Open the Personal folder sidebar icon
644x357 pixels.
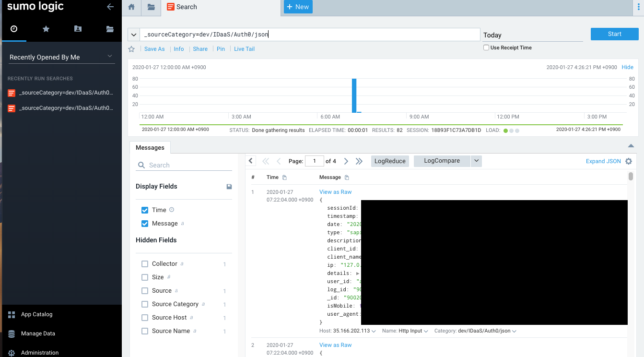point(78,29)
